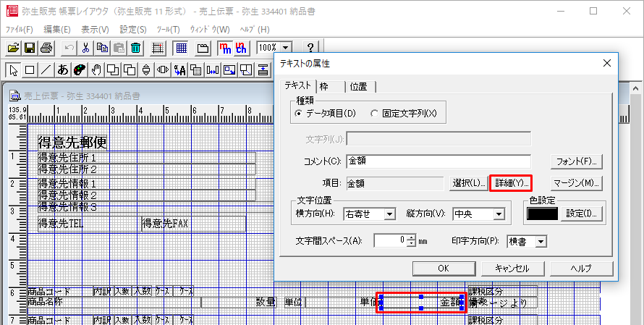Select the color palette image tool
Screen dimensions: 644x325
point(80,70)
